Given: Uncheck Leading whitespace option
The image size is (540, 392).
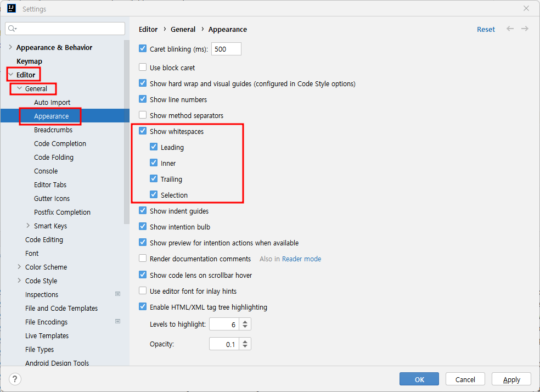Looking at the screenshot, I should tap(154, 147).
